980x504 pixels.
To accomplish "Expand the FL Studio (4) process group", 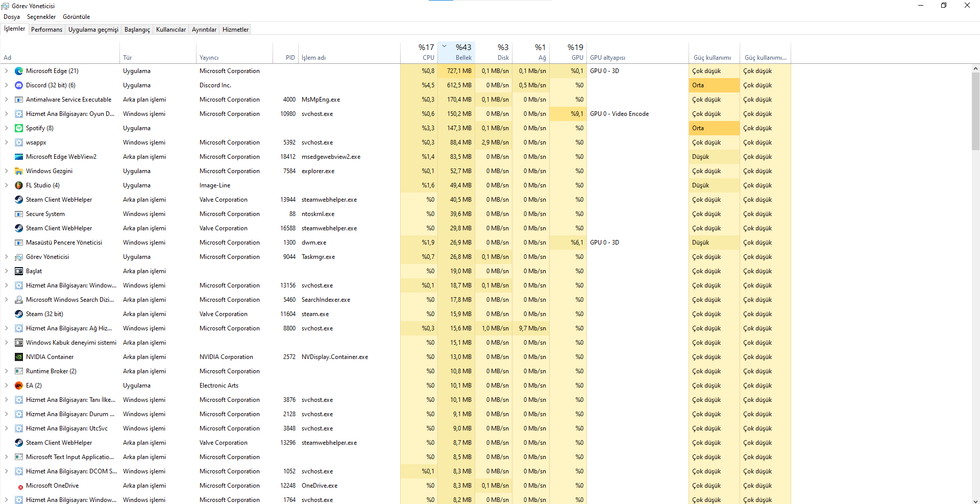I will point(6,185).
